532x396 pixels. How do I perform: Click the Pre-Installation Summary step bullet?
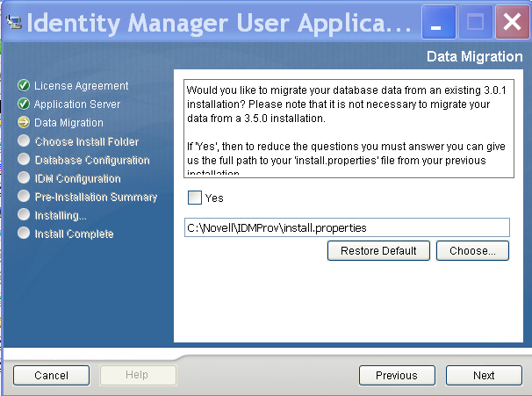[x=24, y=197]
